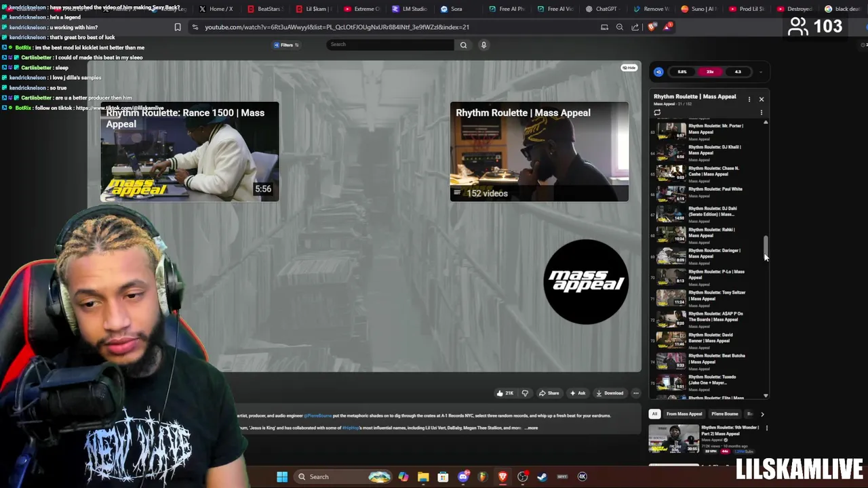Image resolution: width=868 pixels, height=488 pixels.
Task: Open Brave Rewards triangle icon
Action: point(668,27)
